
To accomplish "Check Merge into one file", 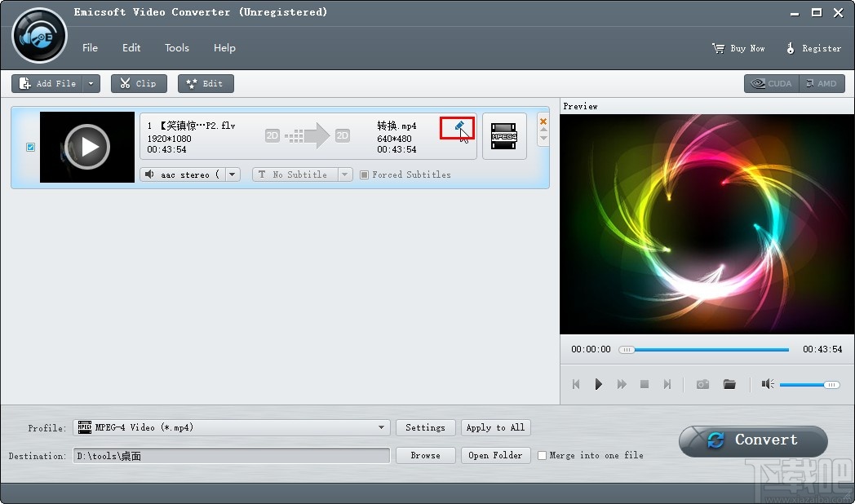I will tap(542, 456).
